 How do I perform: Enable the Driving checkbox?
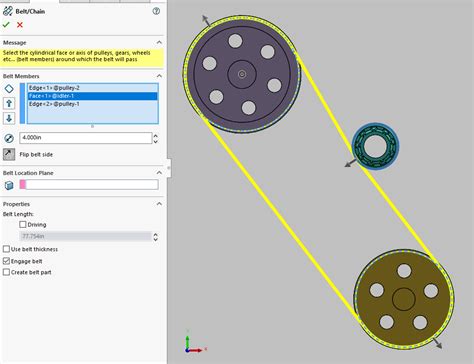coord(23,225)
